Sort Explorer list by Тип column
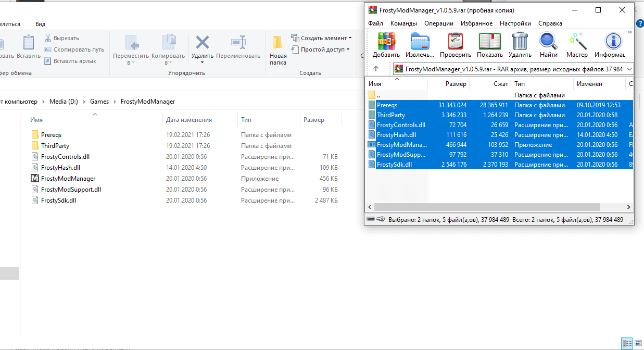The height and width of the screenshot is (350, 644). (x=246, y=120)
